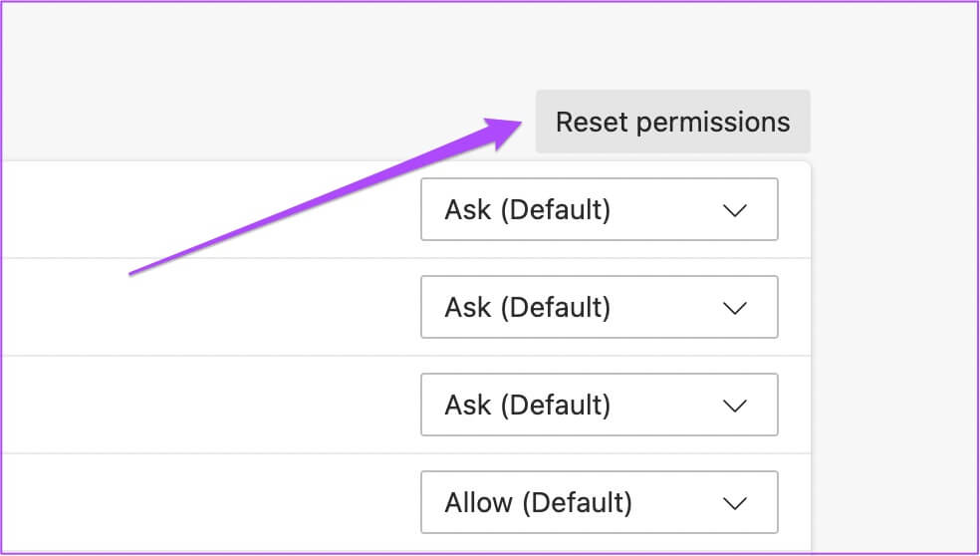Select the "Allow (Default)" text label

coord(538,502)
